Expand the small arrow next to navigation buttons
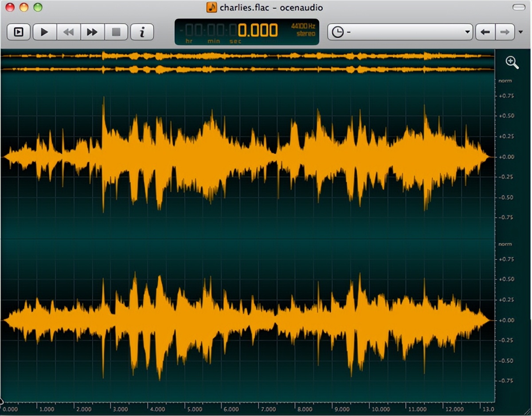 coord(520,32)
